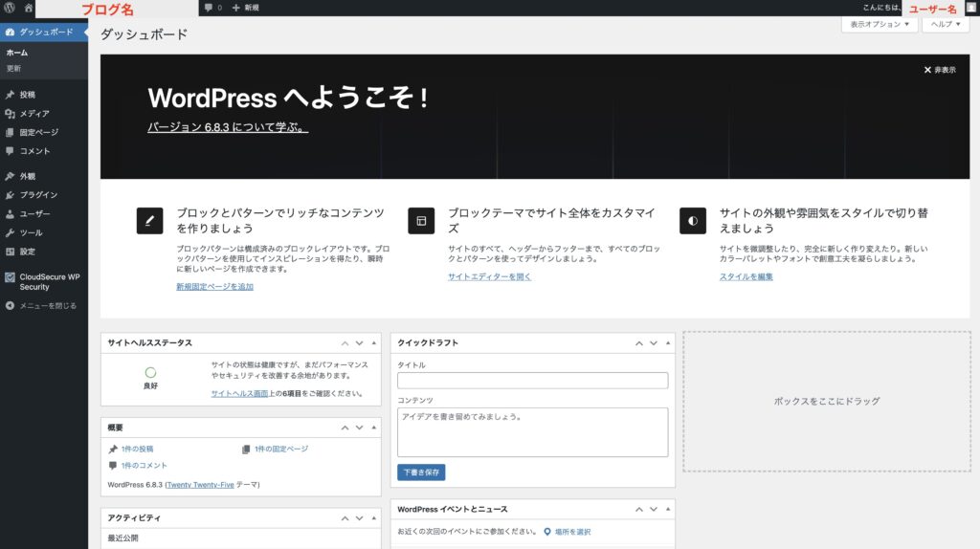Image resolution: width=980 pixels, height=549 pixels.
Task: Click the タイトル input field
Action: pos(532,381)
